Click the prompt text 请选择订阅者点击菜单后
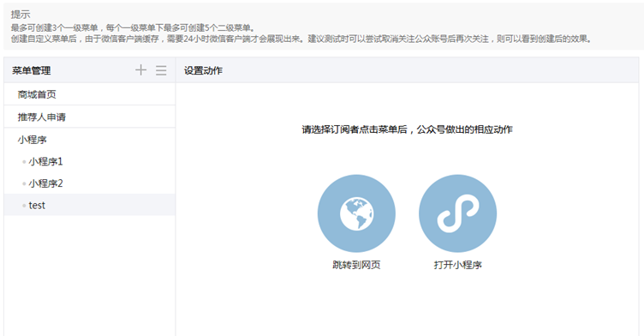This screenshot has width=644, height=336. coord(355,129)
